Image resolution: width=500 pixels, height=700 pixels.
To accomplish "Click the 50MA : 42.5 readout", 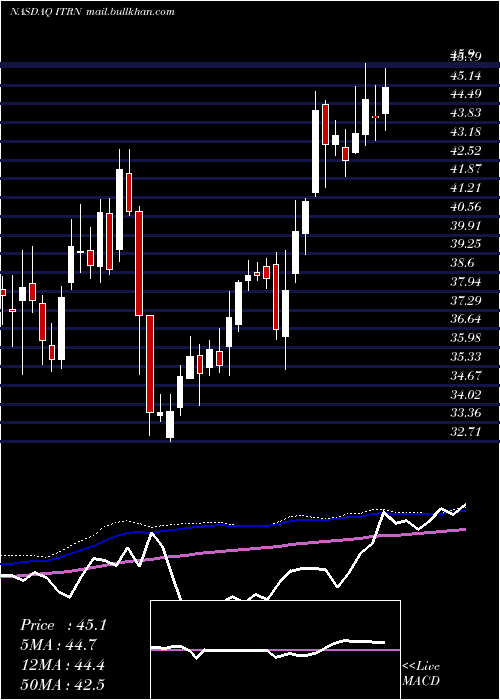I will (x=62, y=684).
